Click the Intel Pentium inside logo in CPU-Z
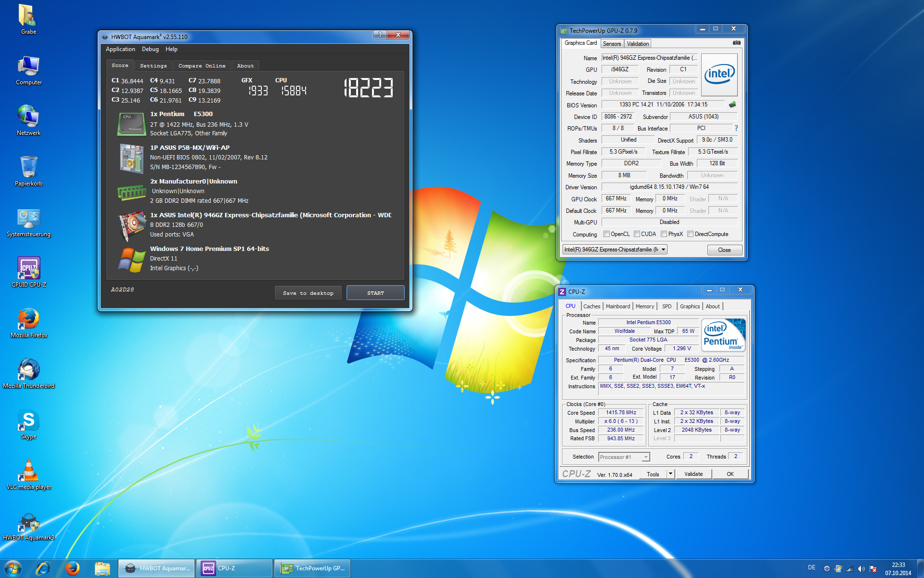This screenshot has height=578, width=924. tap(723, 335)
